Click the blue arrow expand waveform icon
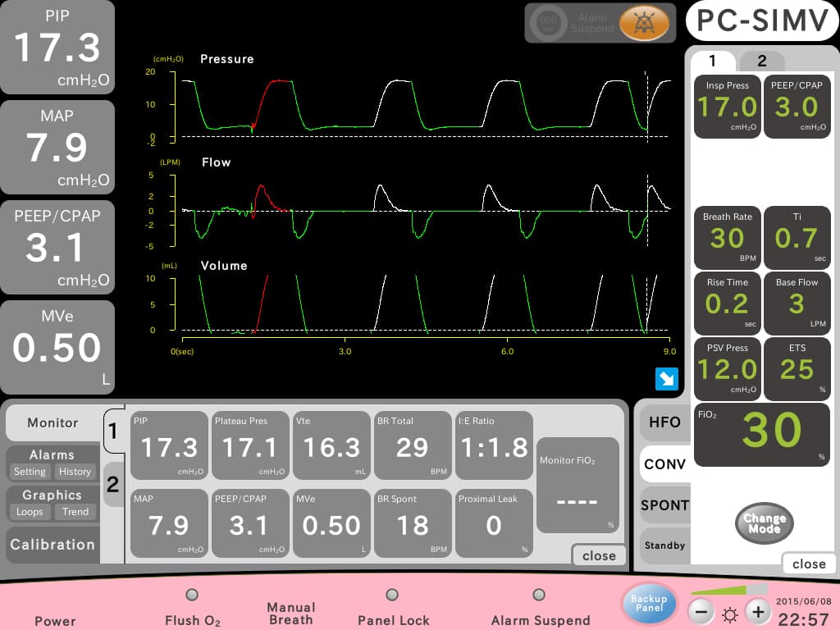The width and height of the screenshot is (840, 630). point(666,379)
